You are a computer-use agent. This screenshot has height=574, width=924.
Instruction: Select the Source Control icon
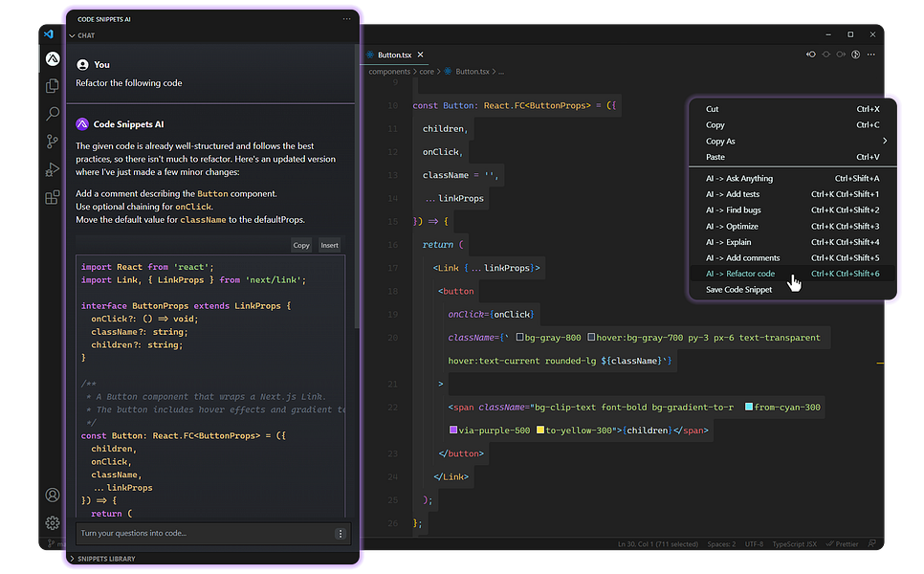click(x=52, y=141)
